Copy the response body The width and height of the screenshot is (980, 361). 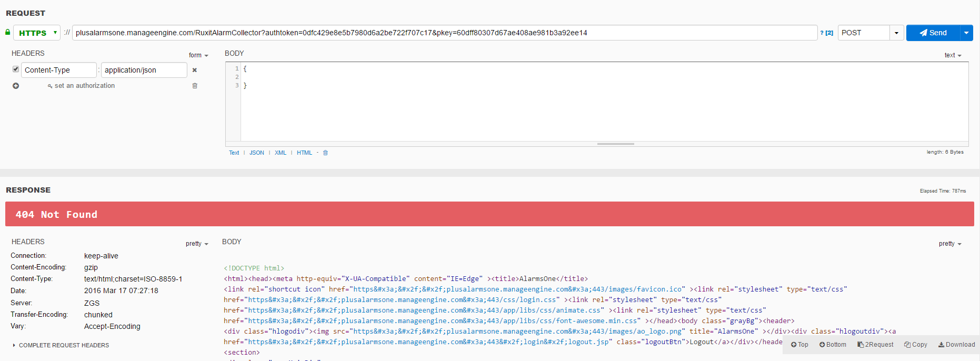916,345
